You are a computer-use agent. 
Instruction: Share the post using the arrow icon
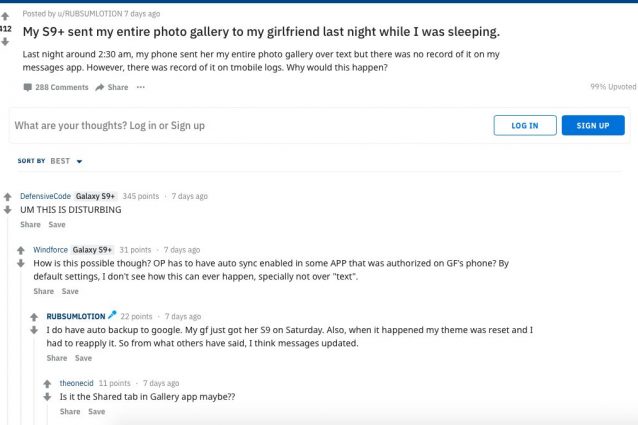111,87
